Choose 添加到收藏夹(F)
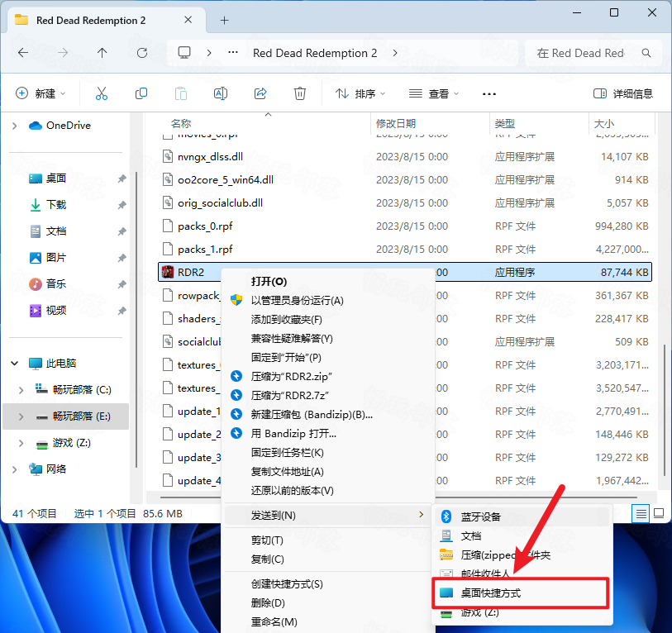Screen dimensions: 672x633 click(x=328, y=319)
